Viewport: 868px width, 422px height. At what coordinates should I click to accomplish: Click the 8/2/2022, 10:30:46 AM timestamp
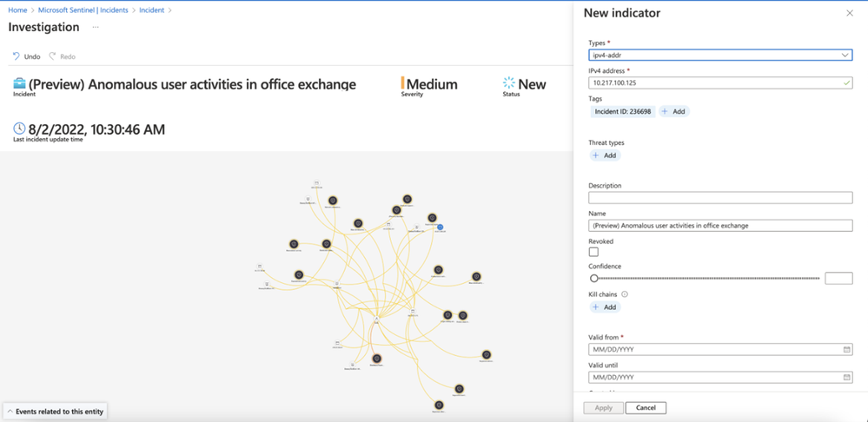[x=96, y=129]
